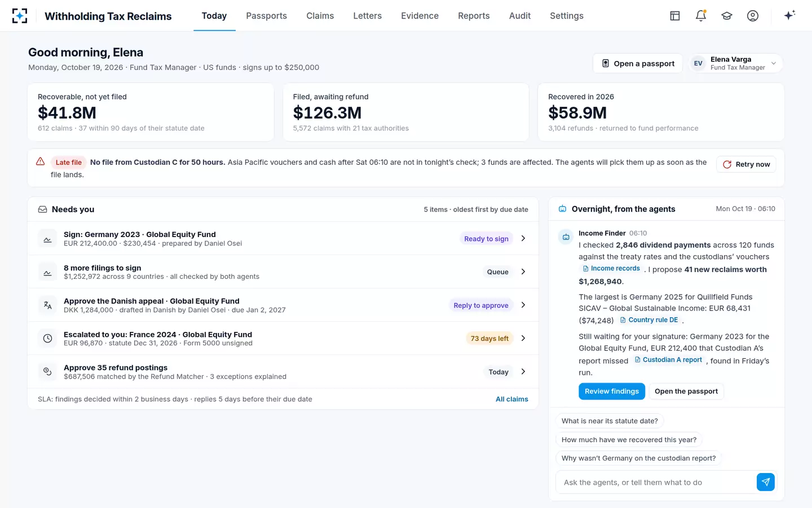812x508 pixels.
Task: Click the Reply to approve badge
Action: tap(481, 305)
